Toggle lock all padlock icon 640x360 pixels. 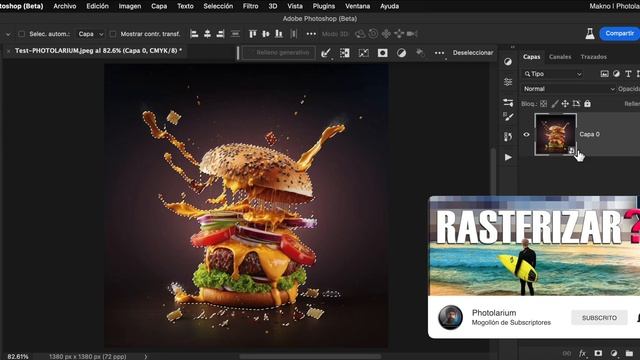[x=587, y=104]
